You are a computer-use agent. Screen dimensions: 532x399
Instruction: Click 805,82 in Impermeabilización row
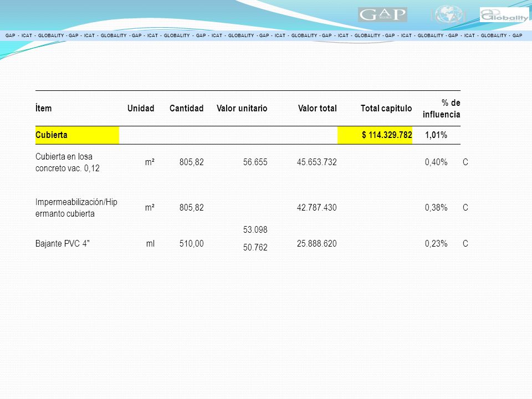click(x=191, y=208)
